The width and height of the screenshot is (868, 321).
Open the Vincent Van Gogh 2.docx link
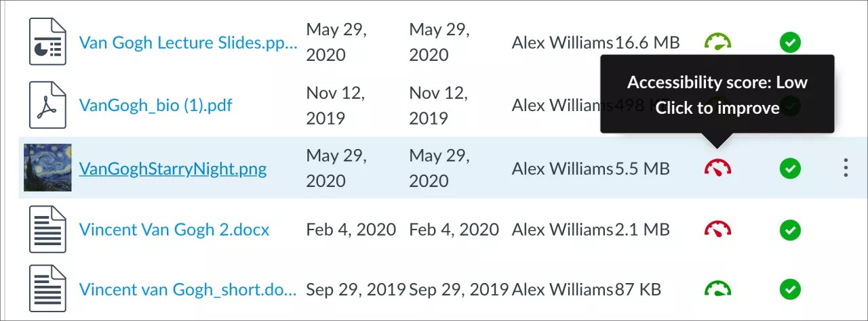tap(174, 230)
